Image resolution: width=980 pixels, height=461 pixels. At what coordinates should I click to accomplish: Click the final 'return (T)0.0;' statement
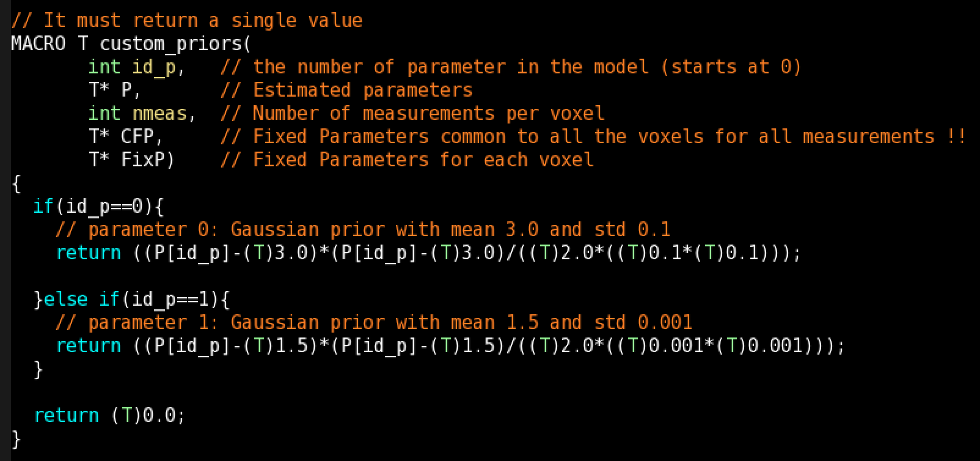click(x=109, y=416)
